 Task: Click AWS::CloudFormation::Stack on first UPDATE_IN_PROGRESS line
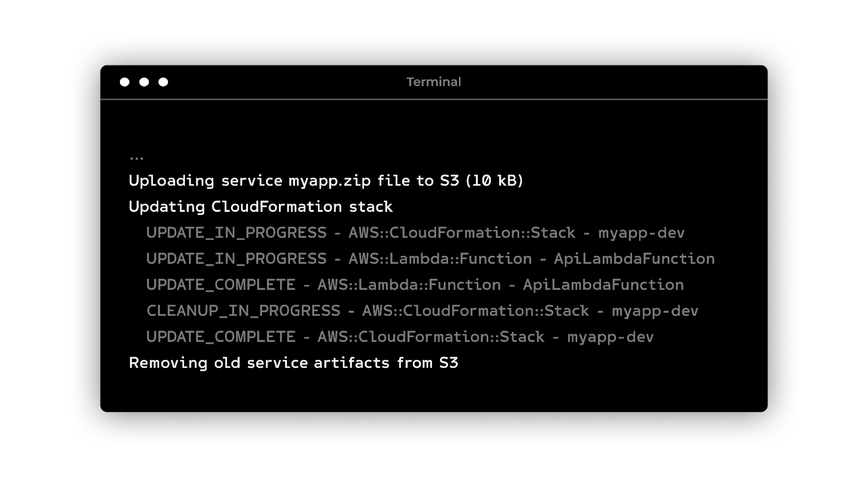(x=462, y=233)
